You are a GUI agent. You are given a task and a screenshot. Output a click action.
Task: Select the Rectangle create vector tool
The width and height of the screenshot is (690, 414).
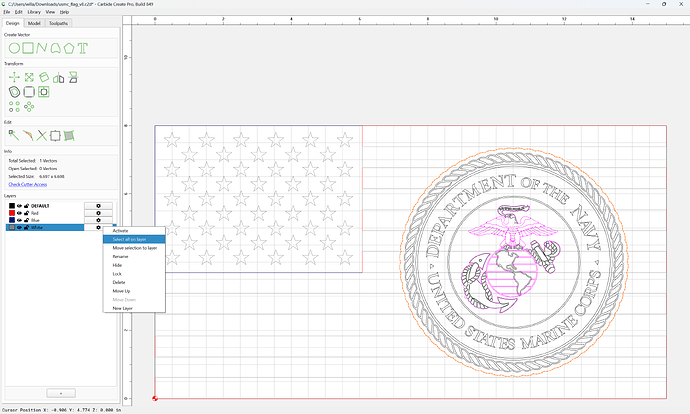click(x=28, y=48)
